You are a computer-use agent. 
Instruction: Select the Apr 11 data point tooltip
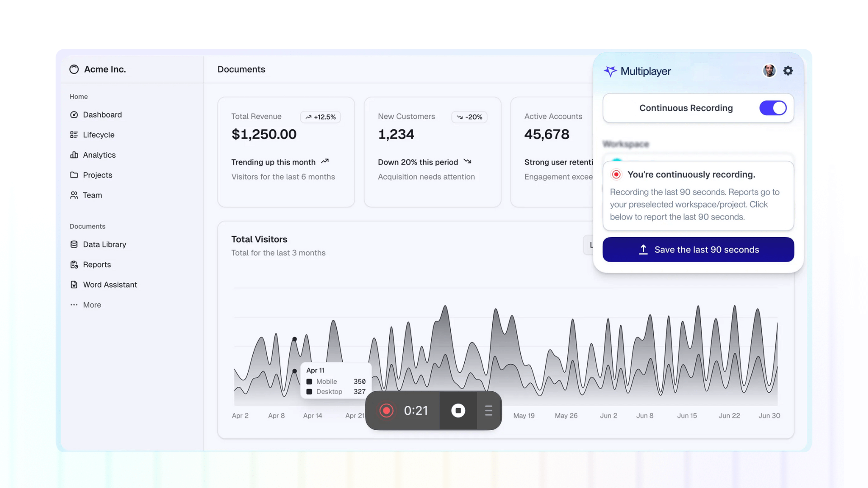(x=335, y=380)
